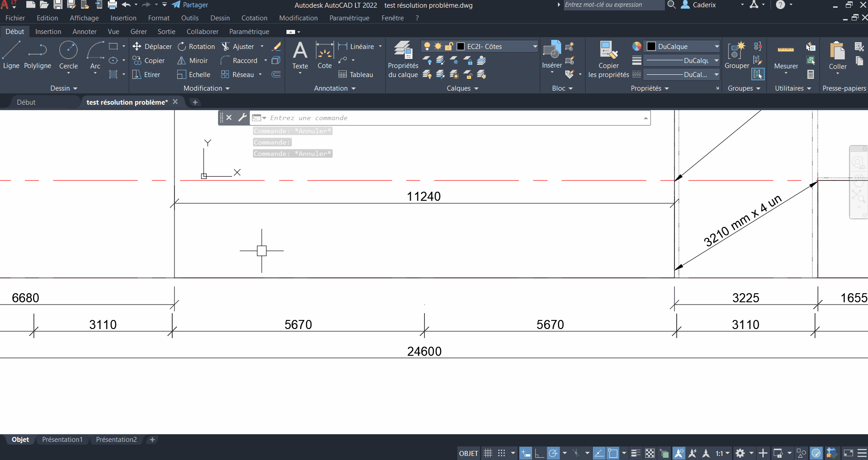Select the Ligne drawing tool

tap(10, 56)
